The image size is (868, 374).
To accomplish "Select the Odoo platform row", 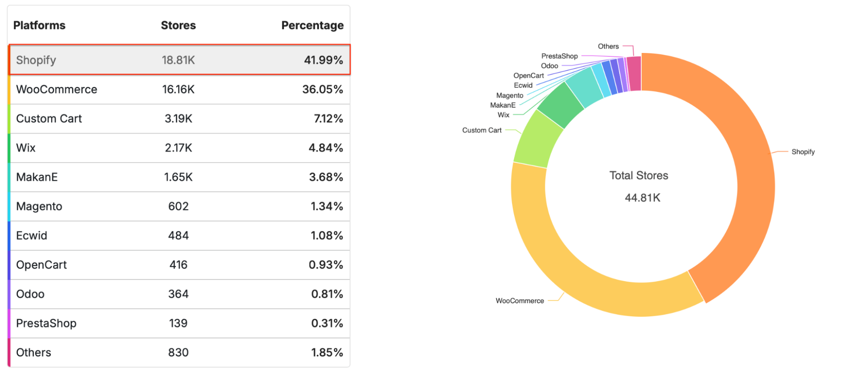I will click(x=179, y=294).
